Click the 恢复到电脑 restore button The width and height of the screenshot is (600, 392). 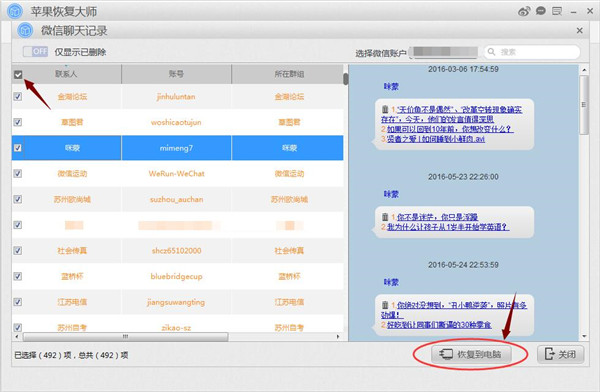point(472,354)
